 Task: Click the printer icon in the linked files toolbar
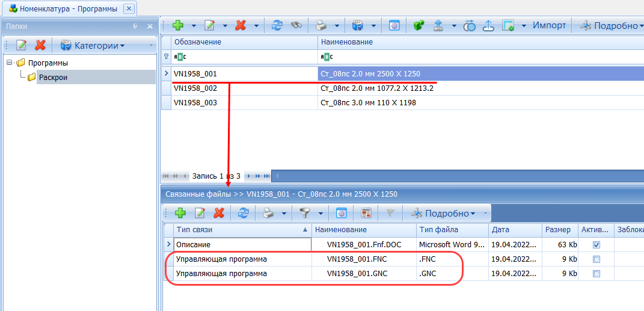268,213
